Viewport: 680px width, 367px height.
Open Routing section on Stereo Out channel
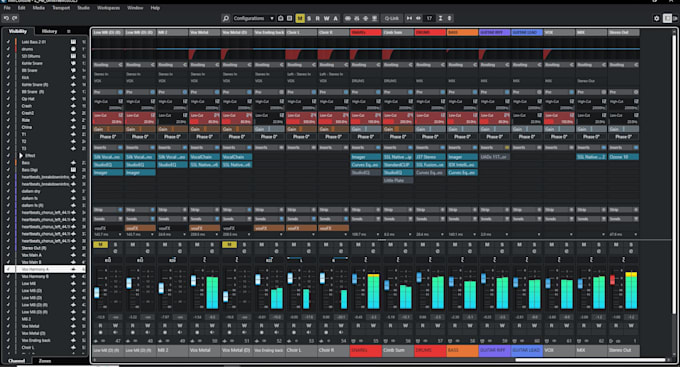tap(623, 65)
